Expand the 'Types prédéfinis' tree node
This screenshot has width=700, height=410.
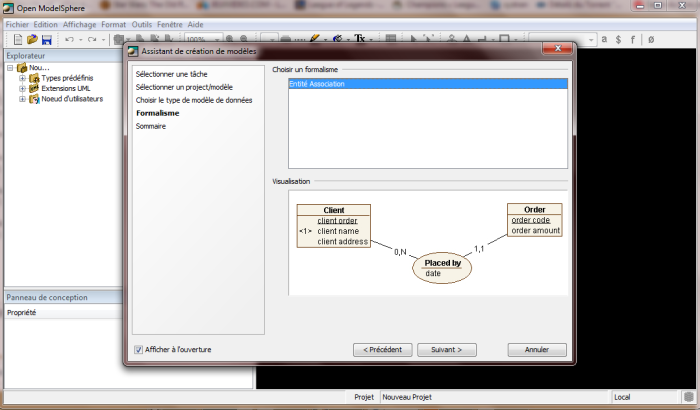pos(21,78)
